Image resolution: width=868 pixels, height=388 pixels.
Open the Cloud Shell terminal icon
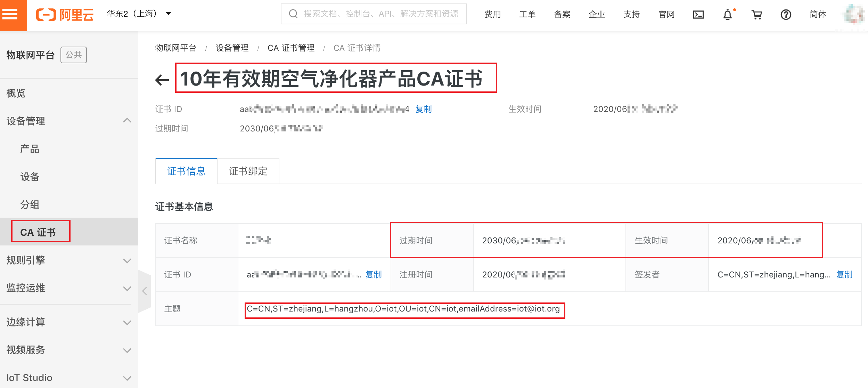click(x=698, y=15)
